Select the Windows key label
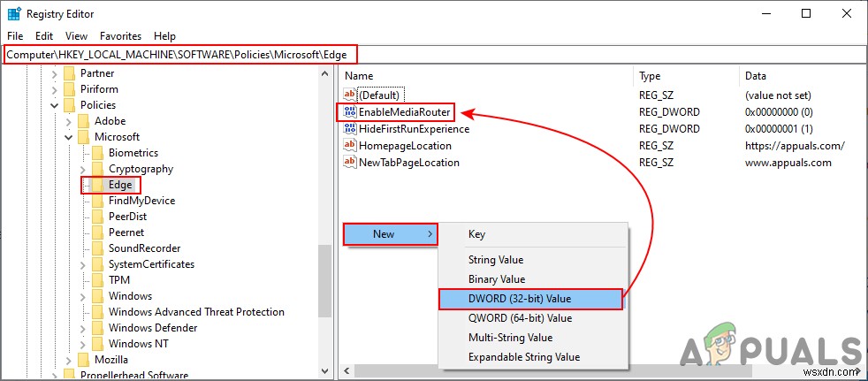The height and width of the screenshot is (381, 868). 130,296
